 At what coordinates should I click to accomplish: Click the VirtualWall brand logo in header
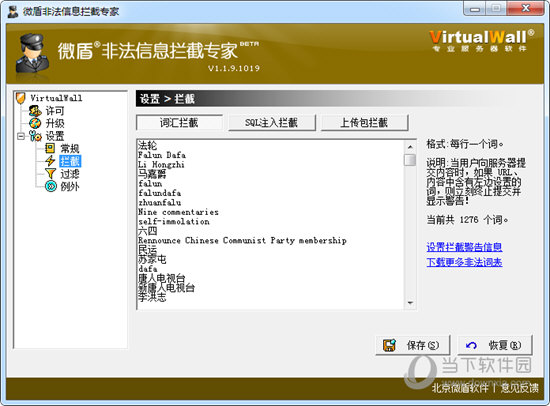point(481,41)
